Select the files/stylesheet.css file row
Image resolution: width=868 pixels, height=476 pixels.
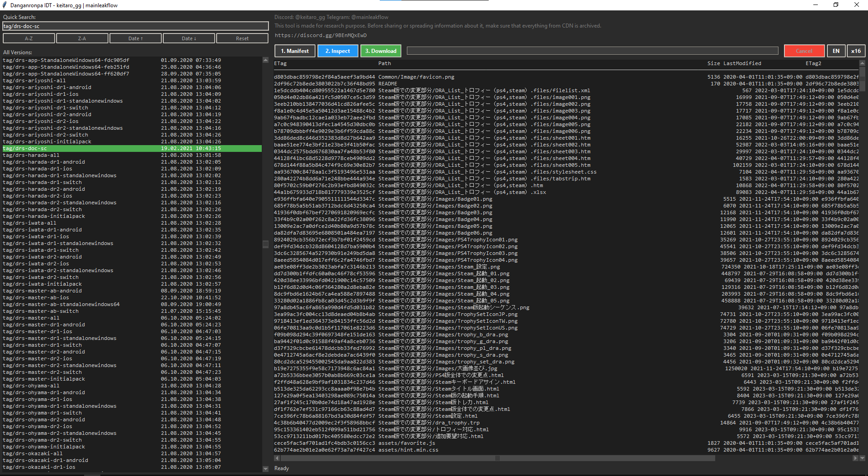point(566,172)
